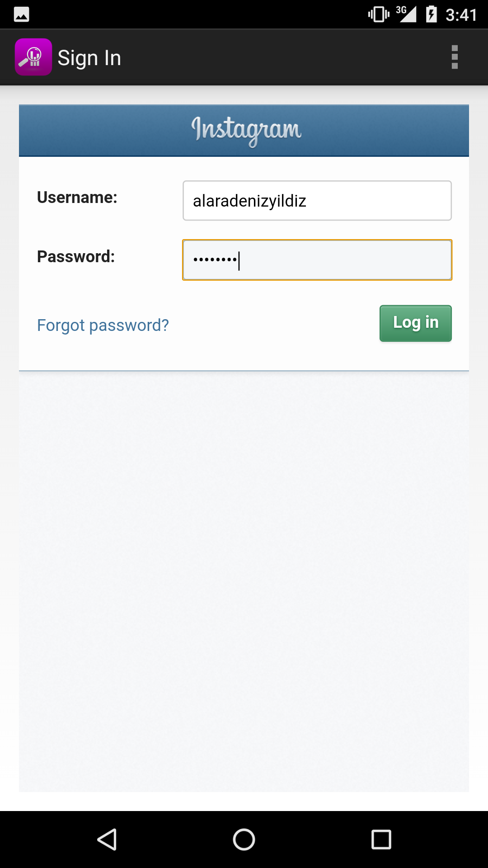
Task: Tap the purple app icon beside Sign In
Action: pos(33,57)
